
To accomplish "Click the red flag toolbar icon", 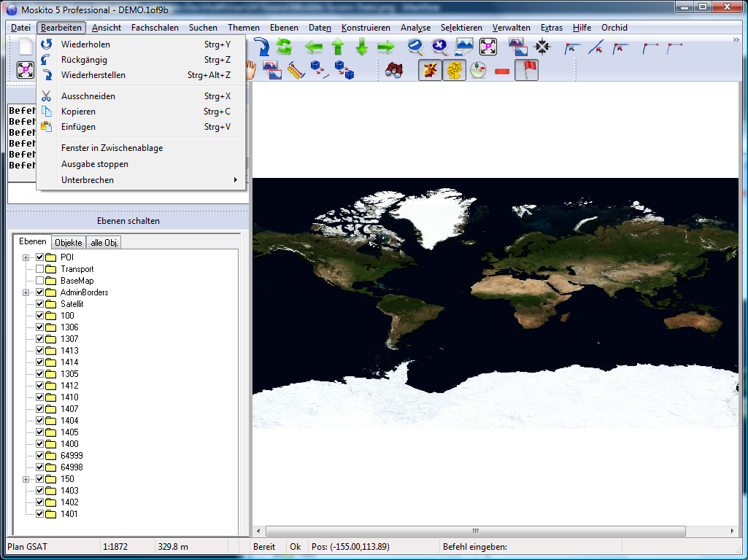I will click(526, 71).
